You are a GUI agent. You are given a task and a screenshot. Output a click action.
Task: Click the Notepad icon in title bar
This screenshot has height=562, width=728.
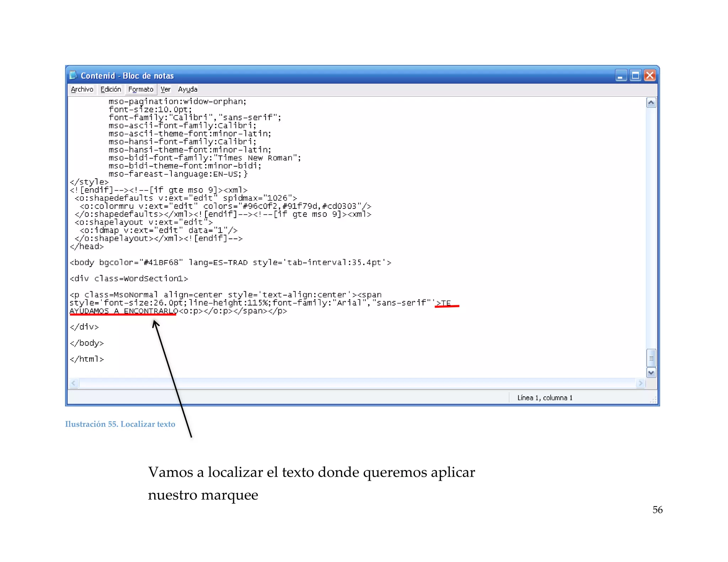(73, 75)
